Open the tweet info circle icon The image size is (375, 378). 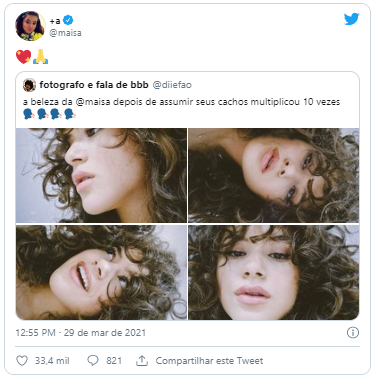pyautogui.click(x=353, y=333)
